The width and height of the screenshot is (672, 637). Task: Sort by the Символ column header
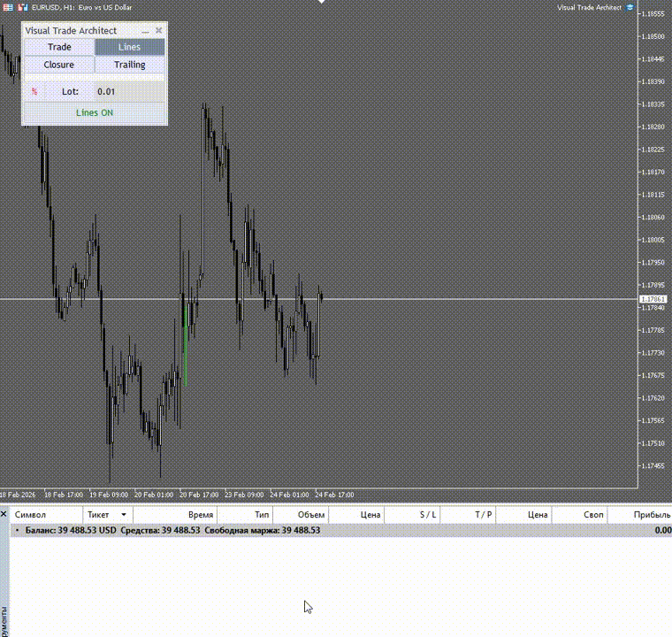(x=46, y=515)
